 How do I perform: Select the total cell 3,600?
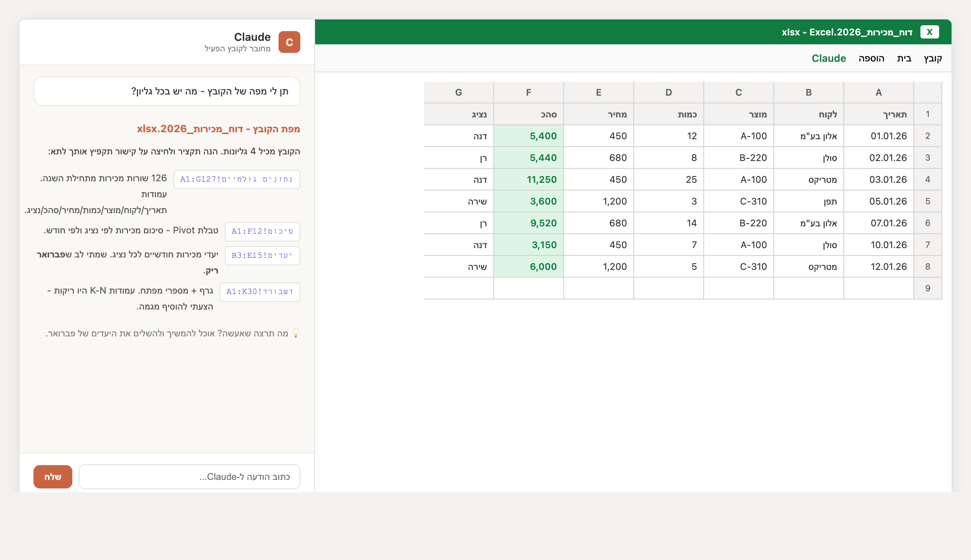pos(528,201)
